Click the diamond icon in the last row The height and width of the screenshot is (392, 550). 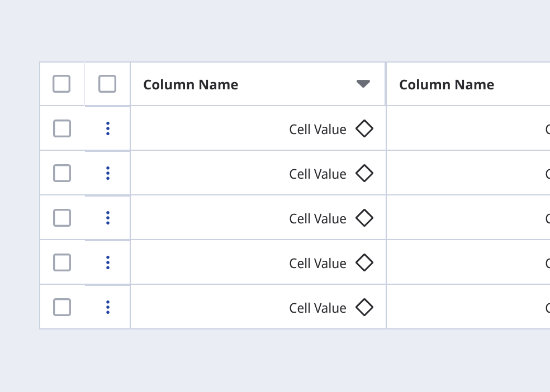364,307
